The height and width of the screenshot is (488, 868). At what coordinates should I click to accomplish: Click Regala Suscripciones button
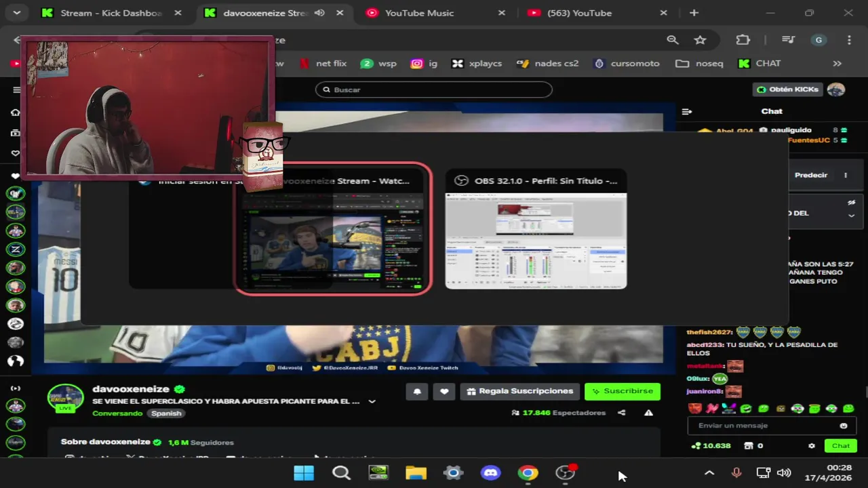coord(520,391)
